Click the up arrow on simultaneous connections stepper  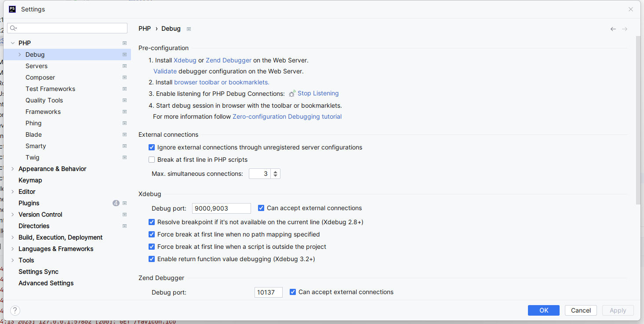[x=275, y=171]
